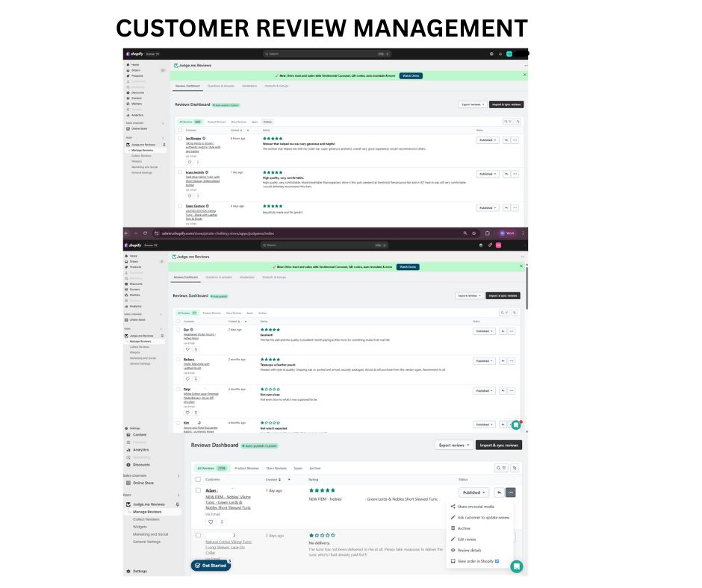Click the browser reload icon
This screenshot has width=702, height=588.
click(x=145, y=233)
